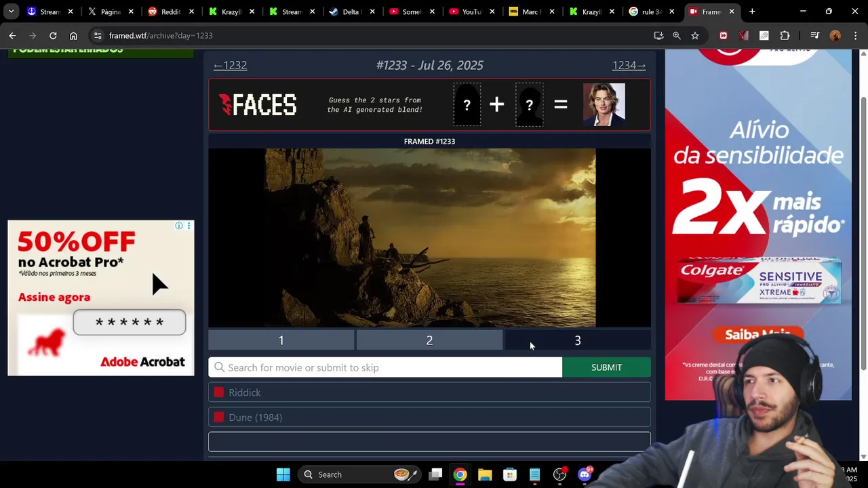Screen dimensions: 868x488
Task: Open Microsoft Store from taskbar
Action: (510, 474)
